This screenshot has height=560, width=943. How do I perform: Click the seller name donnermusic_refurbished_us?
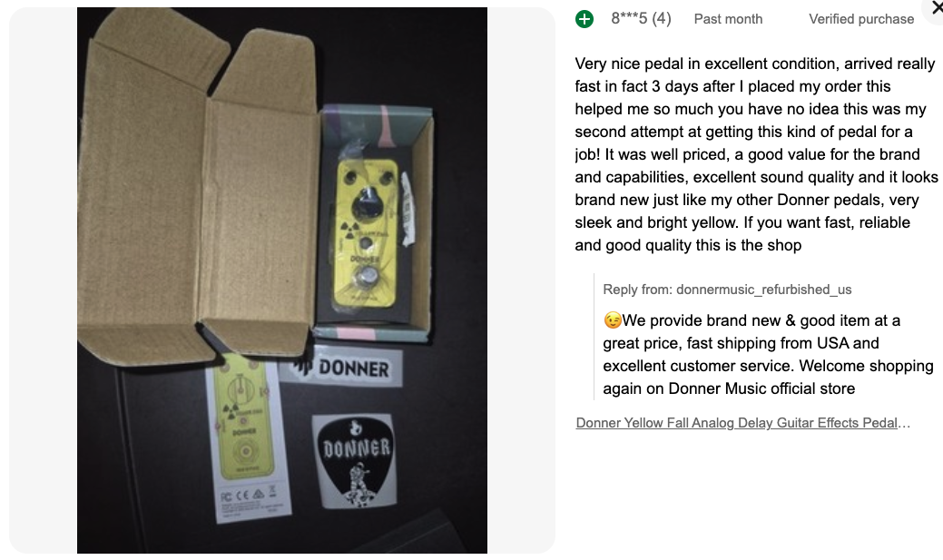pos(764,290)
